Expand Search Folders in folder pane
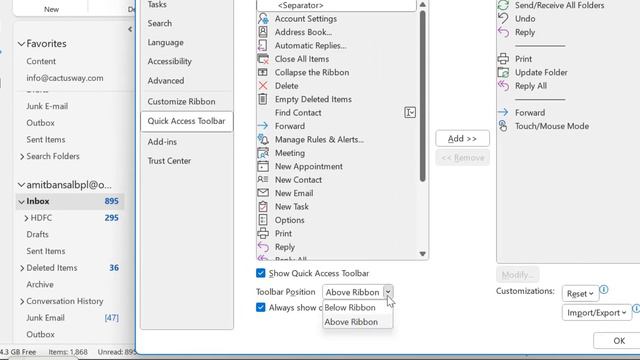This screenshot has height=360, width=640. point(22,156)
